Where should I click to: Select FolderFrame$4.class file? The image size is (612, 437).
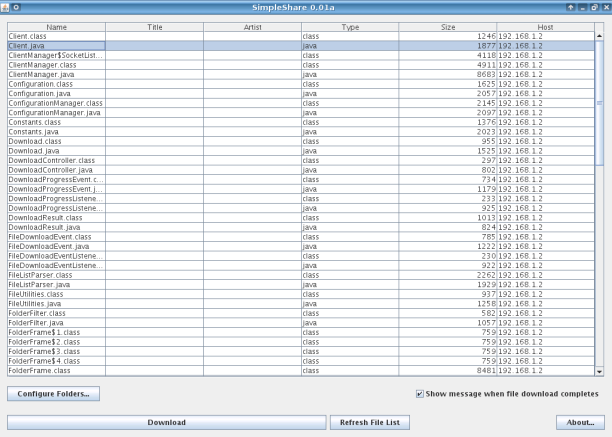tap(44, 361)
